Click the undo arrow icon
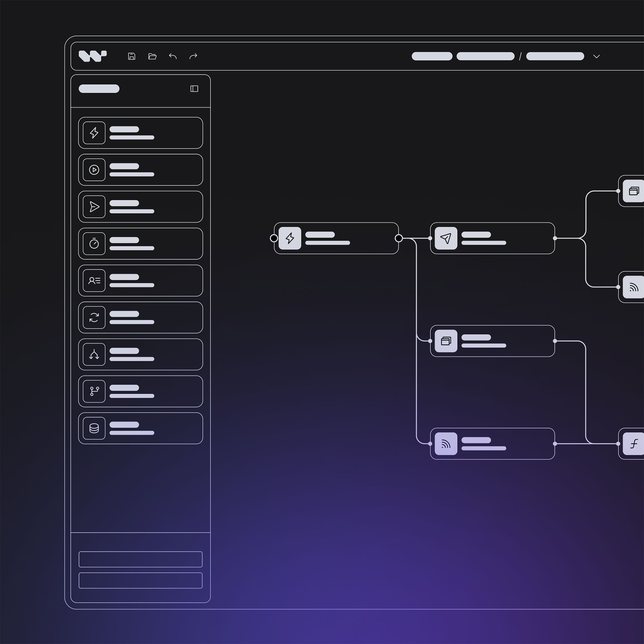The image size is (644, 644). 173,56
